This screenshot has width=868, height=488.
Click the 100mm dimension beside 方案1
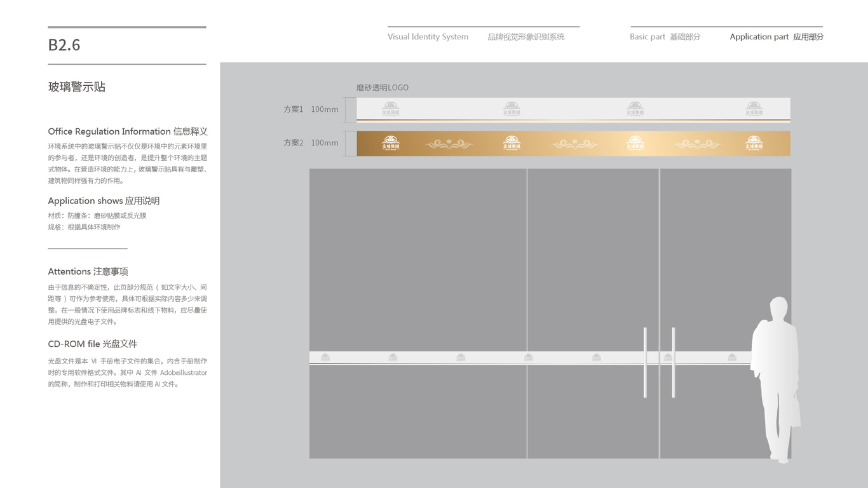(325, 109)
